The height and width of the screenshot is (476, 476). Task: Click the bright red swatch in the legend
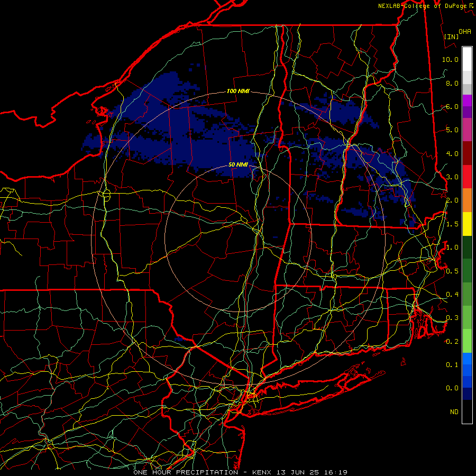tap(467, 177)
